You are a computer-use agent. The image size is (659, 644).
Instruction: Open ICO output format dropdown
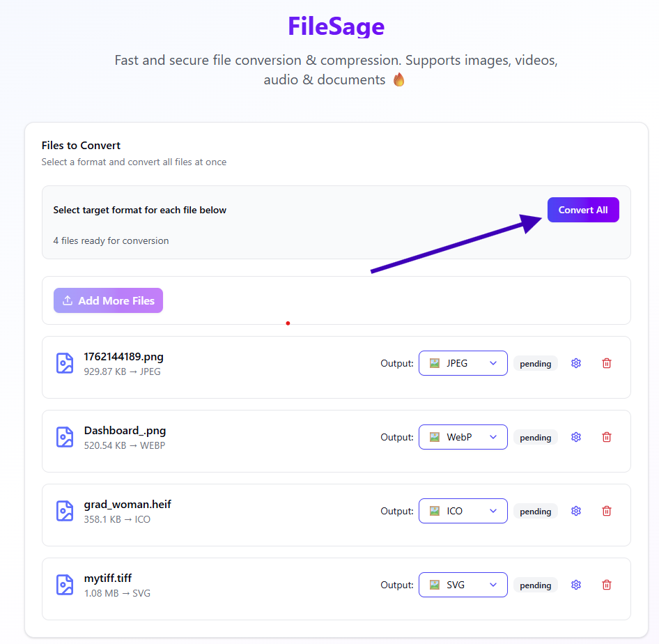pos(463,511)
